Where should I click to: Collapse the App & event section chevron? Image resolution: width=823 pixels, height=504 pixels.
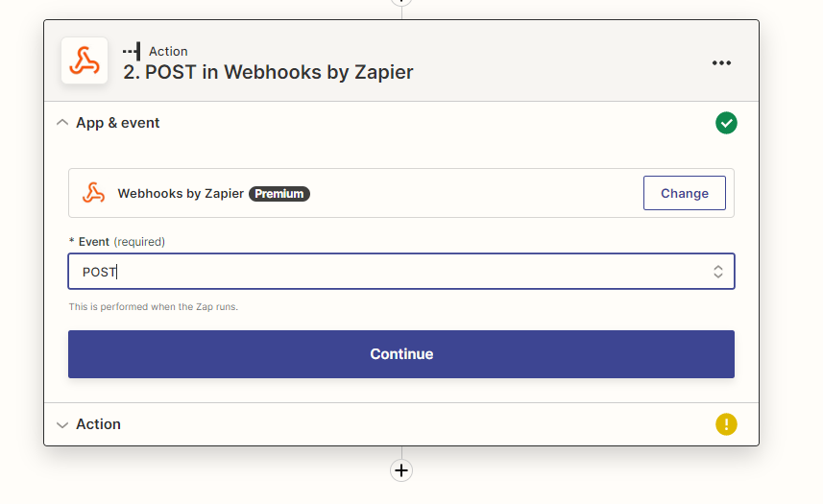(62, 123)
